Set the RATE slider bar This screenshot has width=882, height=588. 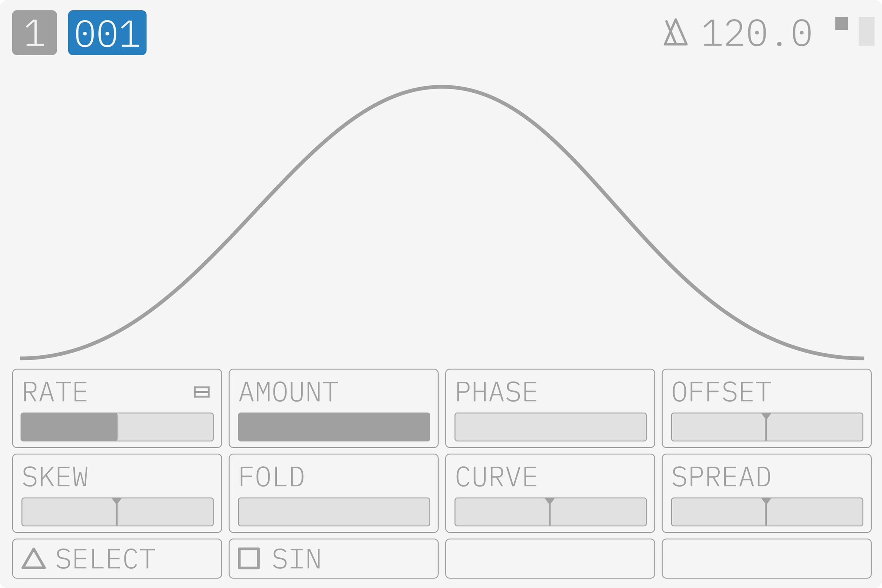pyautogui.click(x=117, y=427)
